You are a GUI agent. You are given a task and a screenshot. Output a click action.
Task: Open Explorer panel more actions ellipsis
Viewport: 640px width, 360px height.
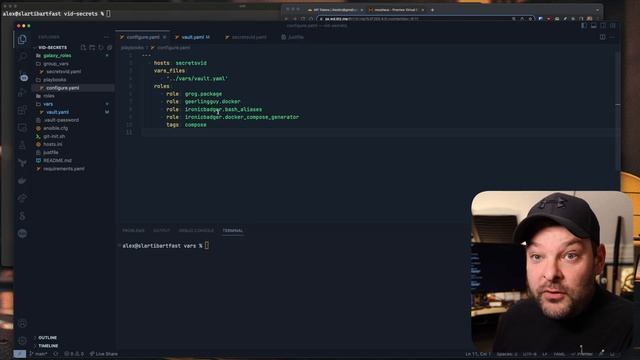point(107,37)
